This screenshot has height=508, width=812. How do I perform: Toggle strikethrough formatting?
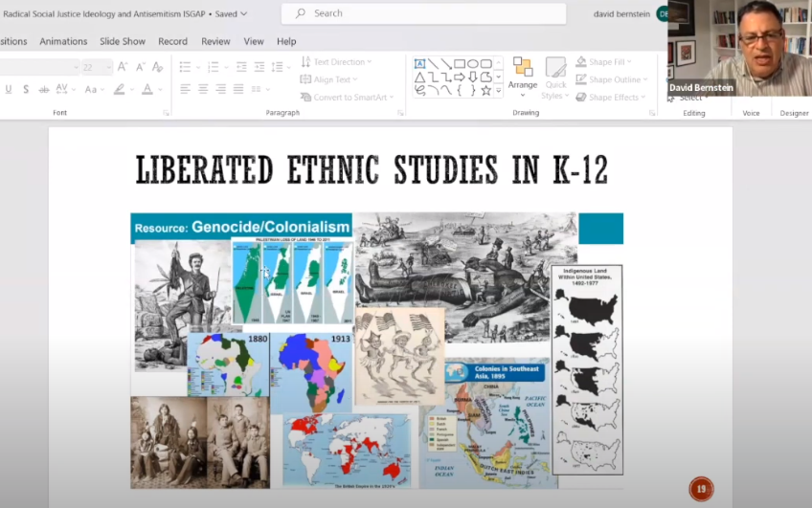[43, 89]
